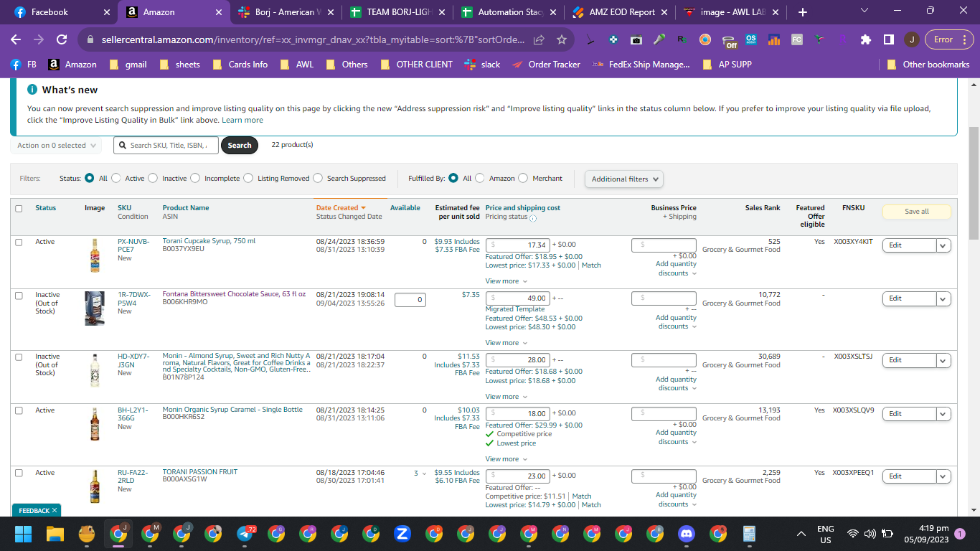Expand View more under Torani Cupcake Syrup pricing

tap(507, 281)
